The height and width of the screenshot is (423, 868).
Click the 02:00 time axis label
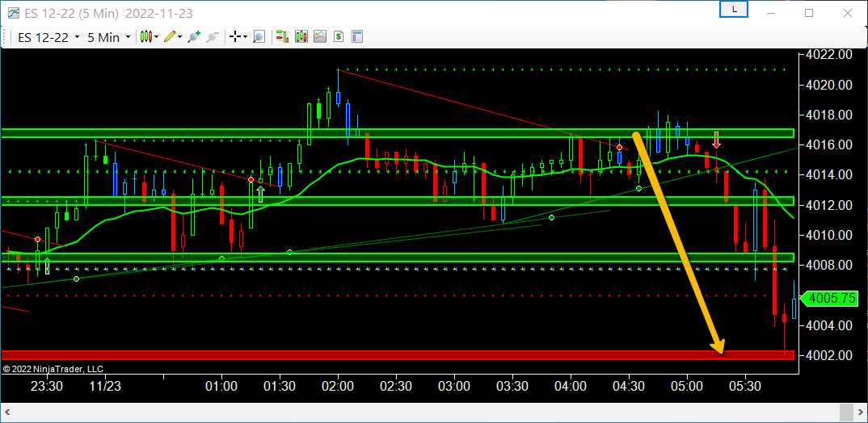(338, 385)
